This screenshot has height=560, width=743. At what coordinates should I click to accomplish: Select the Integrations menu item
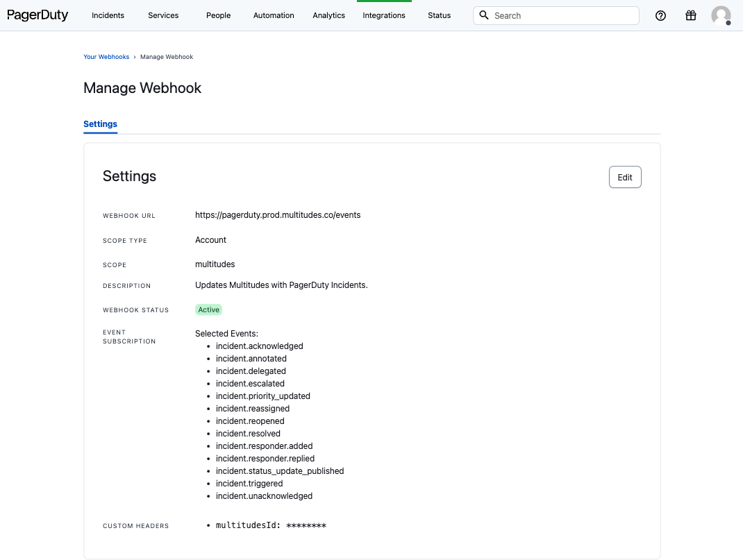tap(384, 15)
